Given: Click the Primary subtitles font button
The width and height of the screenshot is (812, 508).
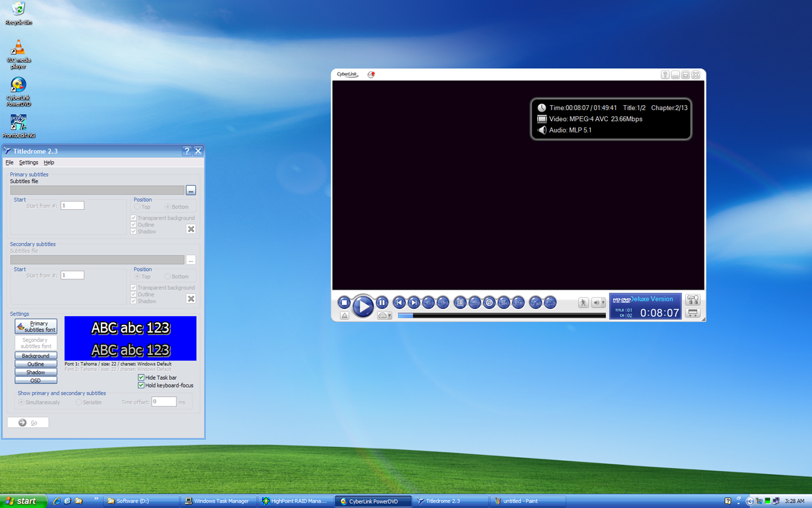Looking at the screenshot, I should coord(36,327).
